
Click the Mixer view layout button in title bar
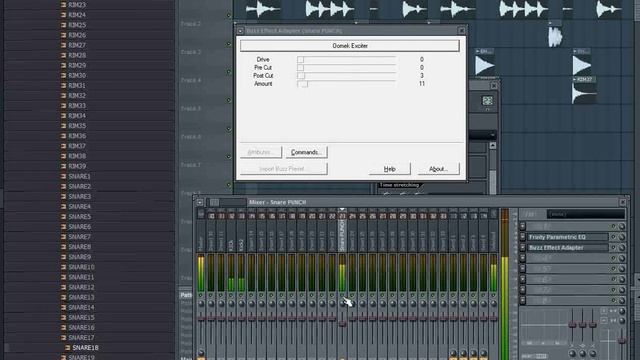click(x=214, y=202)
